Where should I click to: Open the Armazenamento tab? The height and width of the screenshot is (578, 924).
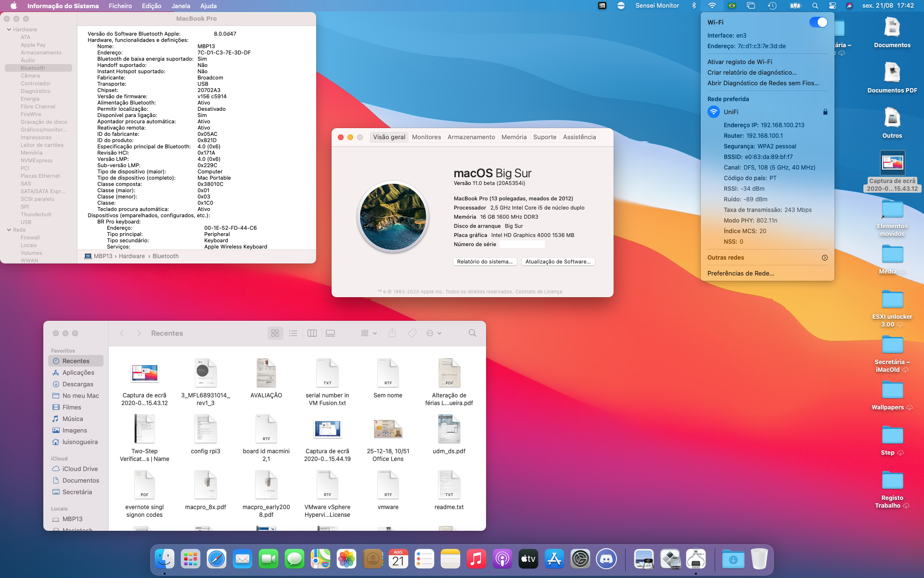coord(471,137)
